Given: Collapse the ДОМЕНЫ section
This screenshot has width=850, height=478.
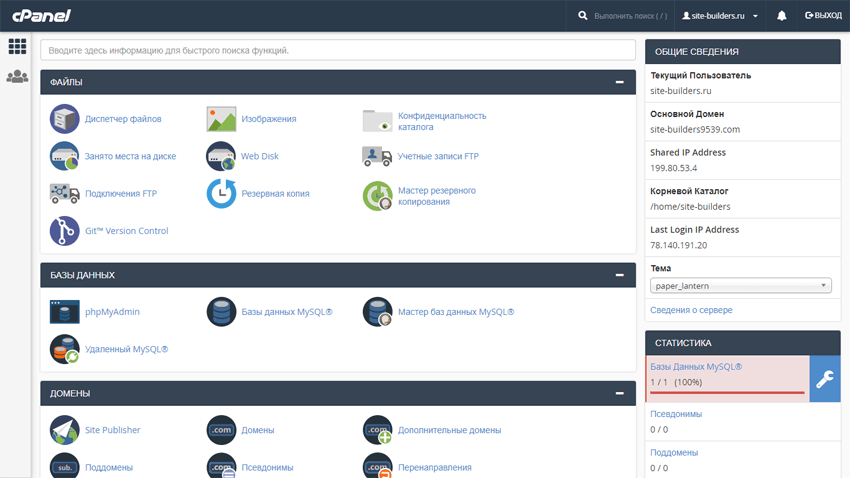Looking at the screenshot, I should [x=620, y=394].
